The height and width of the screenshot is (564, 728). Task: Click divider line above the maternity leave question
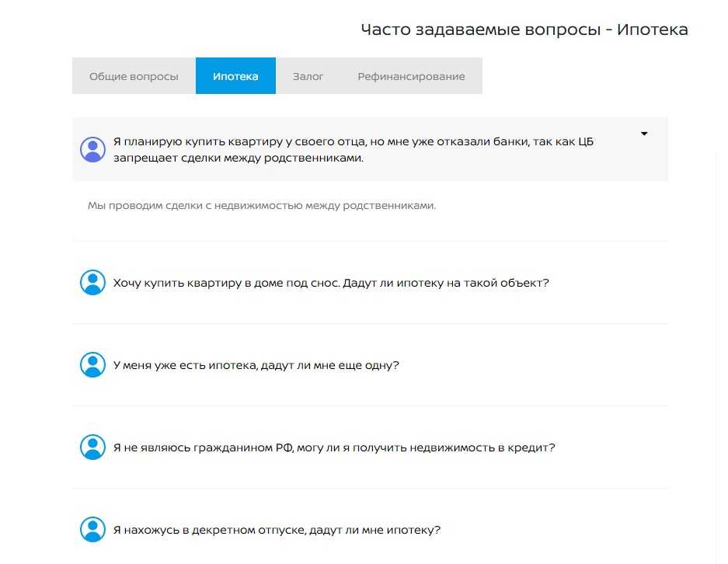[x=370, y=488]
